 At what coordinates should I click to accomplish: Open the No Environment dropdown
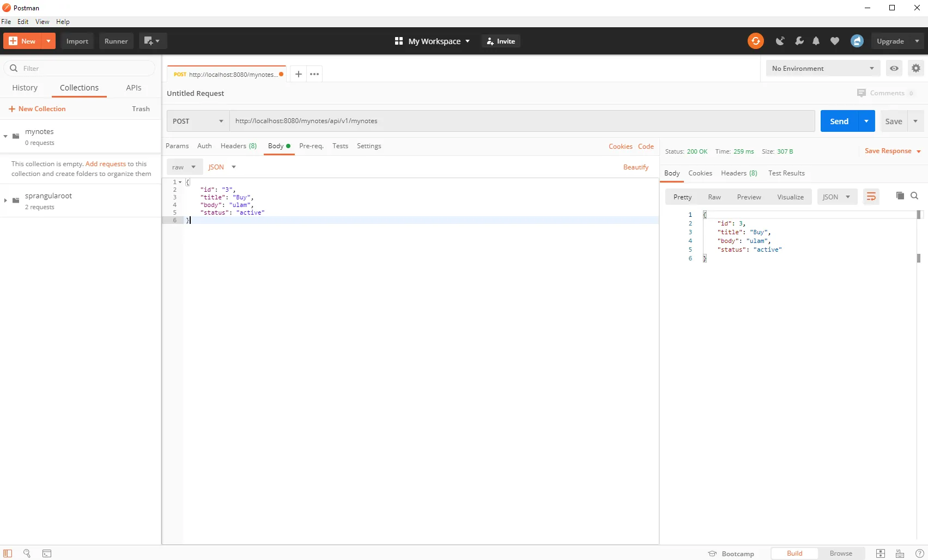[x=822, y=68]
